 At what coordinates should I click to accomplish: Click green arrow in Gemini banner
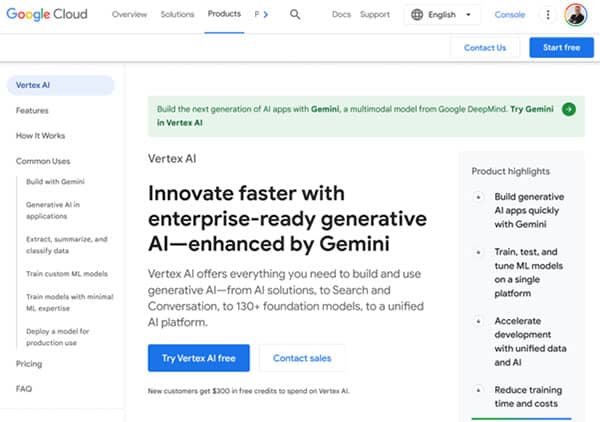(x=569, y=109)
